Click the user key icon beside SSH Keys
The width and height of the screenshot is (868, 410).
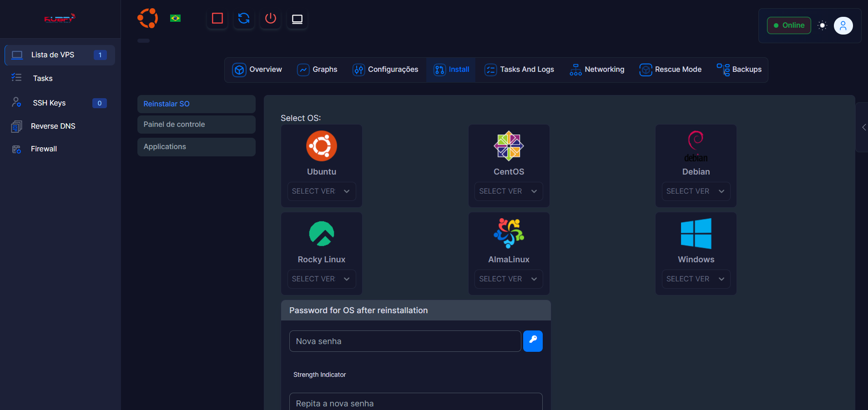point(16,102)
